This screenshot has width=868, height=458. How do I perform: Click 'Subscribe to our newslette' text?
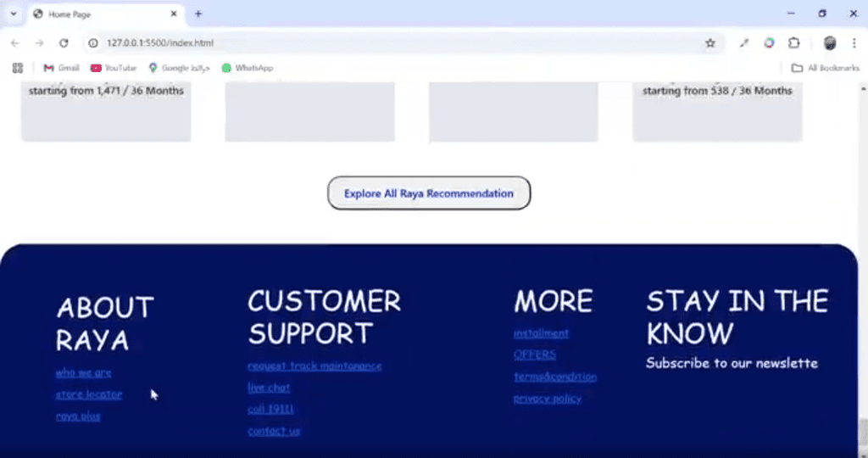(x=732, y=363)
